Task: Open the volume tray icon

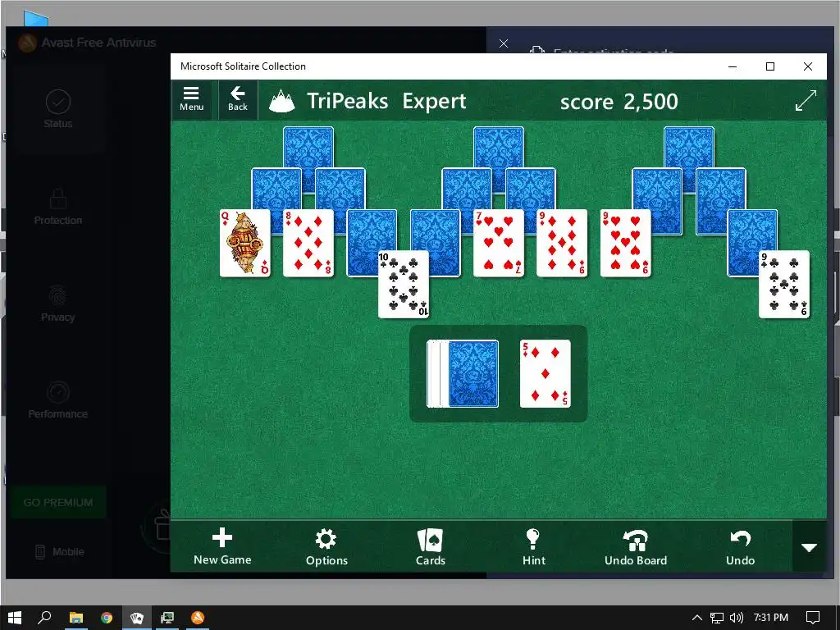Action: pos(737,618)
